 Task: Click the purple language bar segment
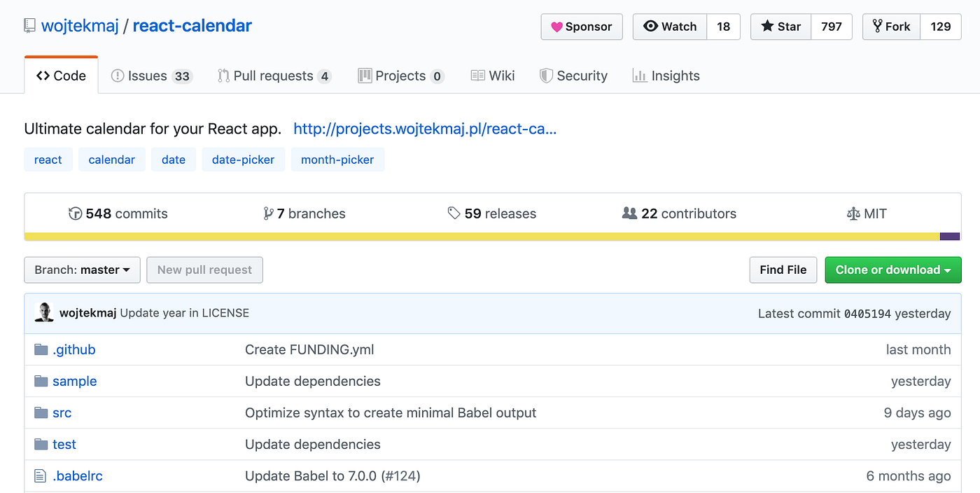pyautogui.click(x=950, y=237)
